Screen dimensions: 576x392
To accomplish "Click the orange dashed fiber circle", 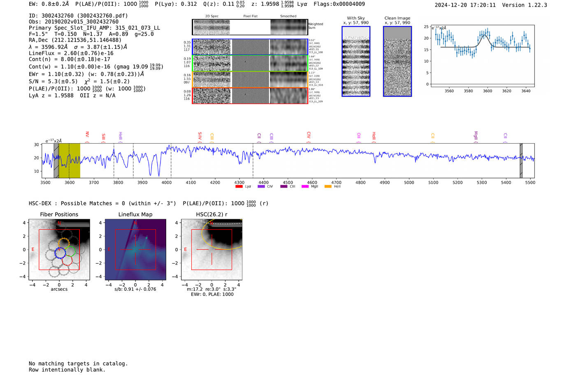I will (64, 243).
